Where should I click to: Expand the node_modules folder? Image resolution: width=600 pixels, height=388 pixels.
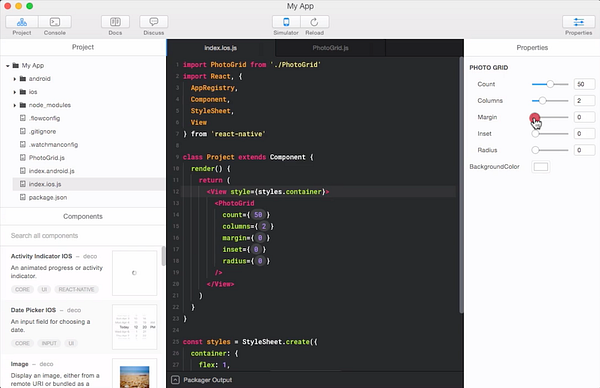(15, 105)
